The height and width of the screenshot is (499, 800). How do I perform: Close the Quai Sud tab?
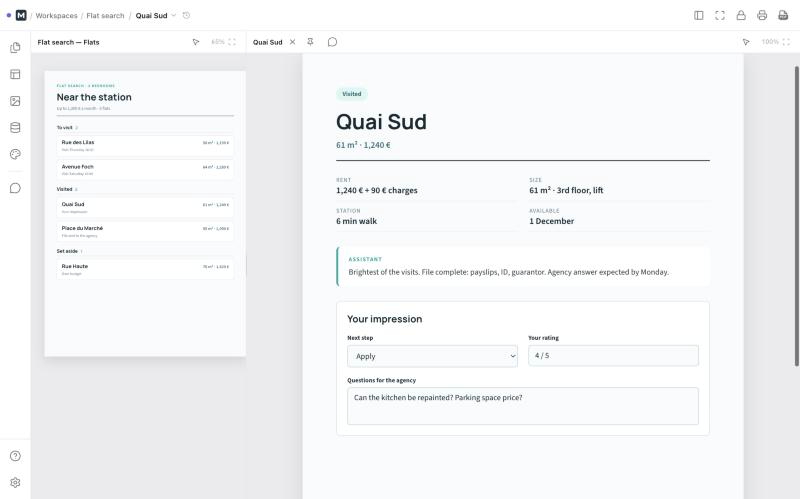292,42
